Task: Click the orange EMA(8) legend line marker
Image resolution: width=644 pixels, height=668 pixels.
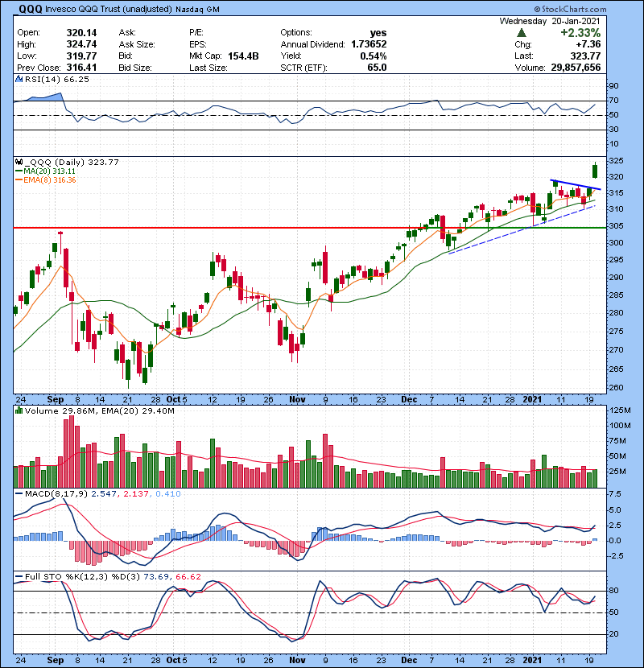Action: (19, 180)
